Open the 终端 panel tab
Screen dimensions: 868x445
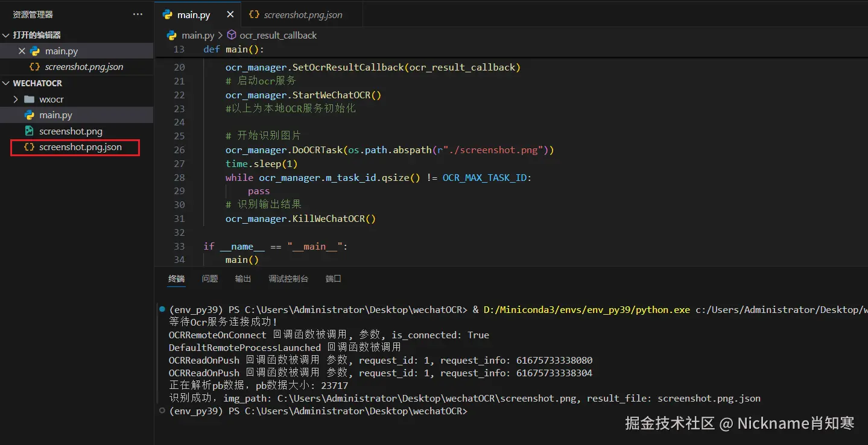[x=176, y=279]
